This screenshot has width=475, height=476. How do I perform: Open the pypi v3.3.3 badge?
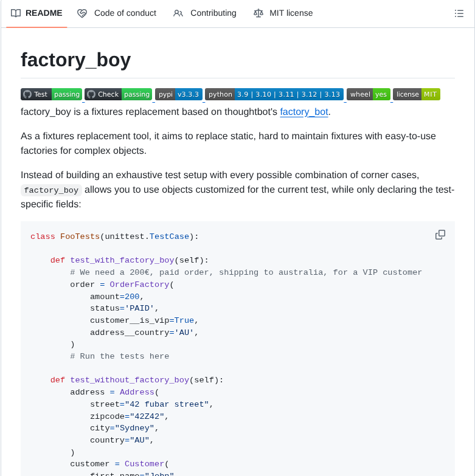pyautogui.click(x=179, y=94)
